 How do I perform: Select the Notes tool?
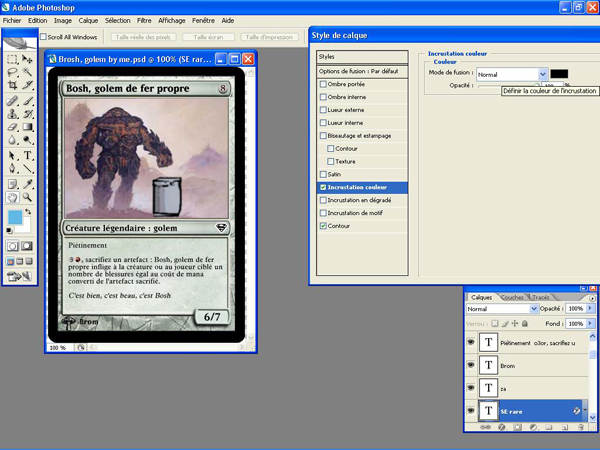12,184
